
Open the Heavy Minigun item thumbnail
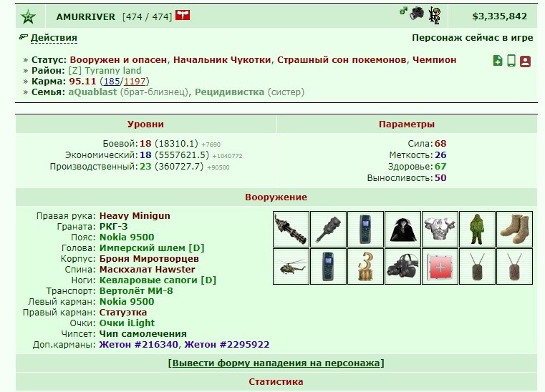point(291,229)
